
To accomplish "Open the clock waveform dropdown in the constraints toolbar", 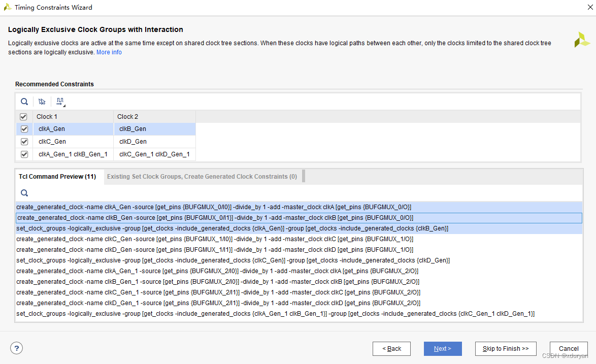I will (x=60, y=102).
